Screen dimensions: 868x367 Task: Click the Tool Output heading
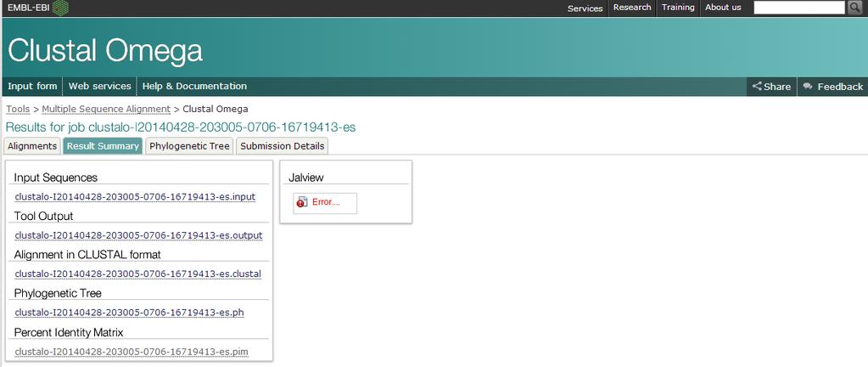pos(44,216)
